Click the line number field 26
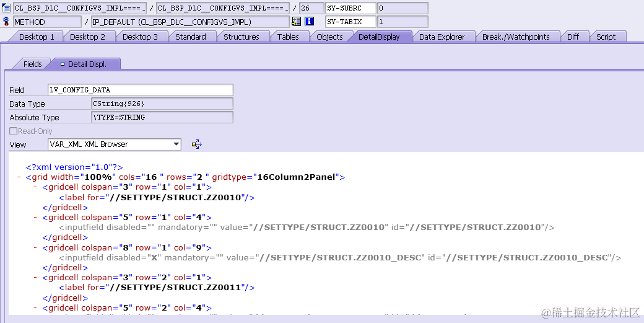Screen dimensions: 644x323 [311, 8]
